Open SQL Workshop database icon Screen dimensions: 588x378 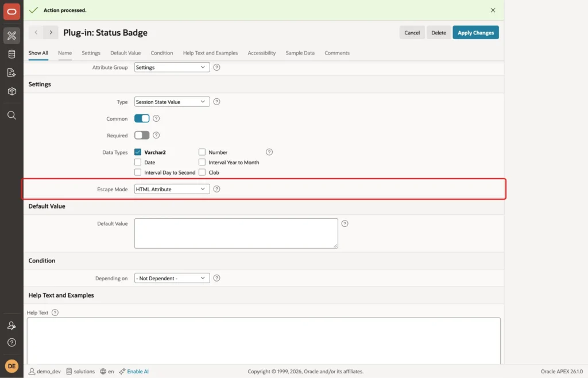pyautogui.click(x=11, y=54)
